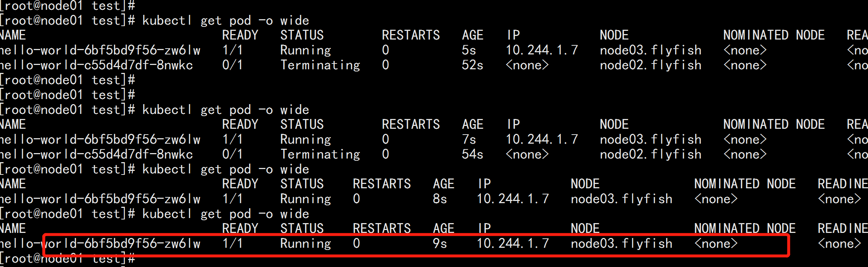Click READY value 1/1 in 9s row

[x=232, y=243]
